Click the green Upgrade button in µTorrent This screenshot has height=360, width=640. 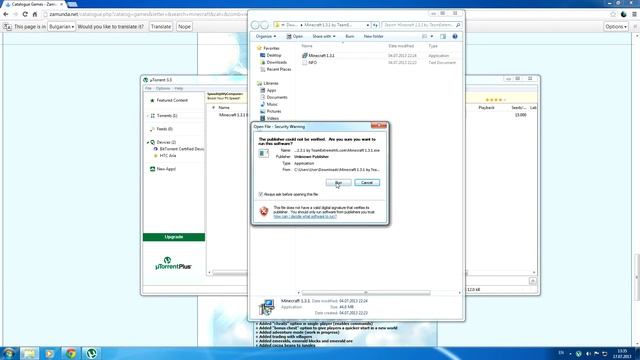pos(174,237)
